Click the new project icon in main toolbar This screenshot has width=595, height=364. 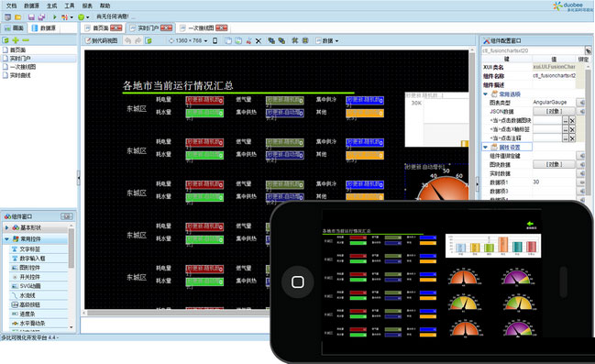(x=7, y=17)
